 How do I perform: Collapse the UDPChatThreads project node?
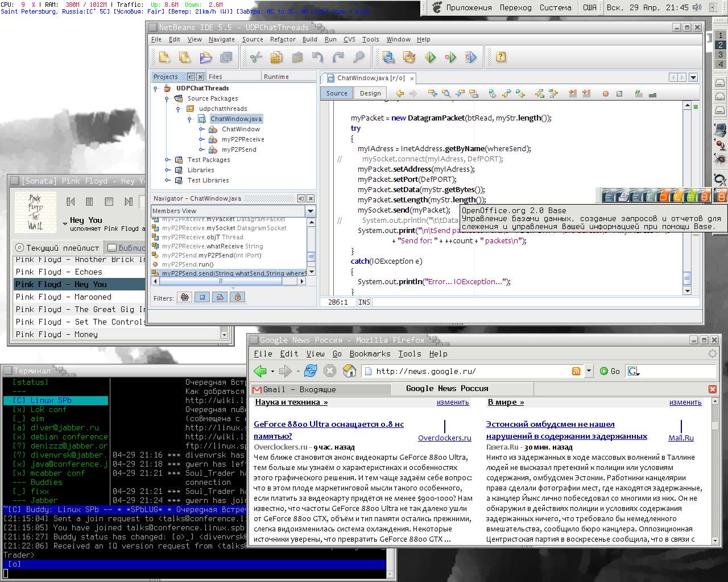156,88
